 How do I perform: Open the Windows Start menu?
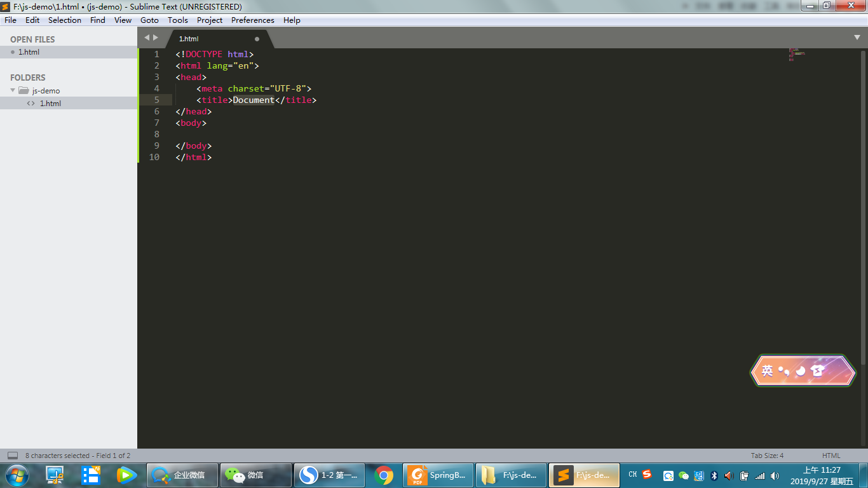[17, 475]
